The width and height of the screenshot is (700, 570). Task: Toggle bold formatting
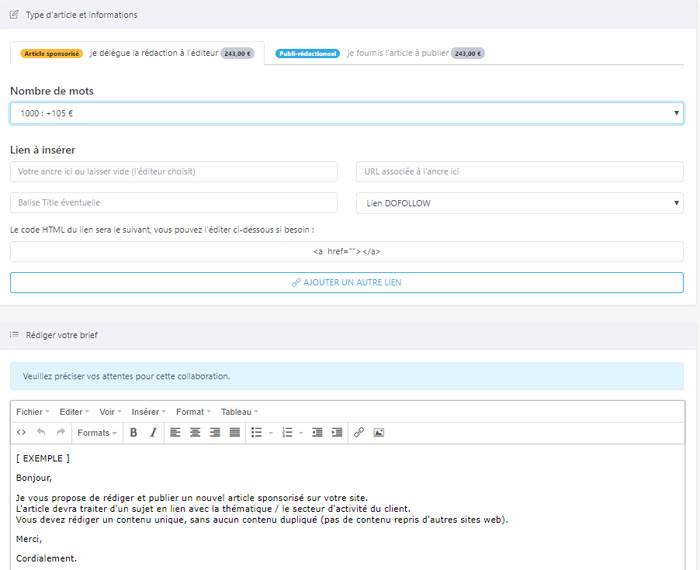(x=134, y=432)
